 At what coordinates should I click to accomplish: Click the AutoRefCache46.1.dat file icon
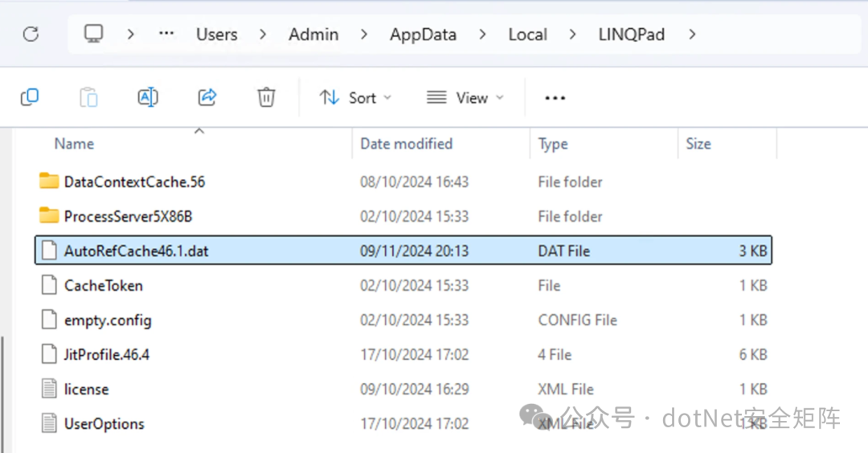click(49, 251)
